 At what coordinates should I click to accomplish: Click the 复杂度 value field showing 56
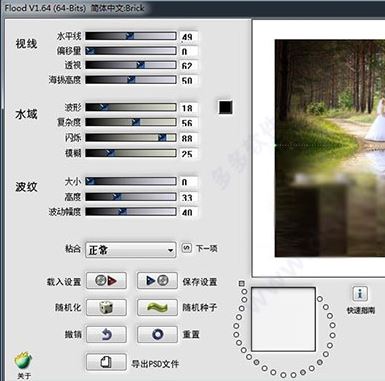pyautogui.click(x=188, y=123)
